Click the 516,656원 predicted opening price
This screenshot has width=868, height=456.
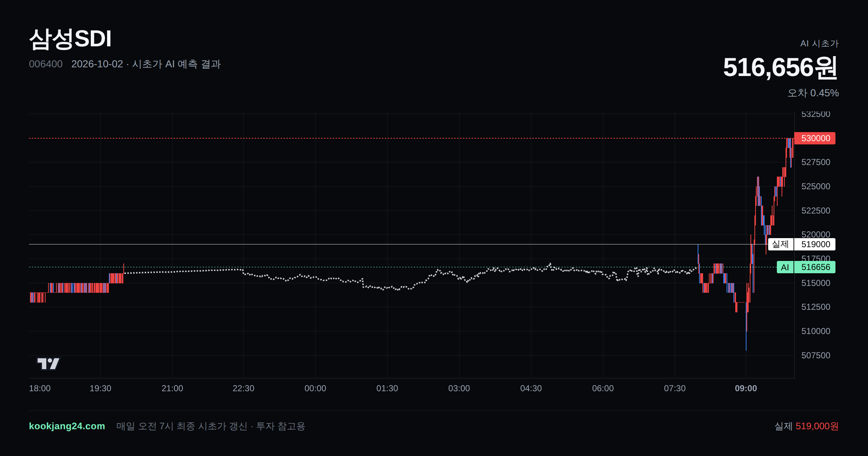pyautogui.click(x=780, y=67)
